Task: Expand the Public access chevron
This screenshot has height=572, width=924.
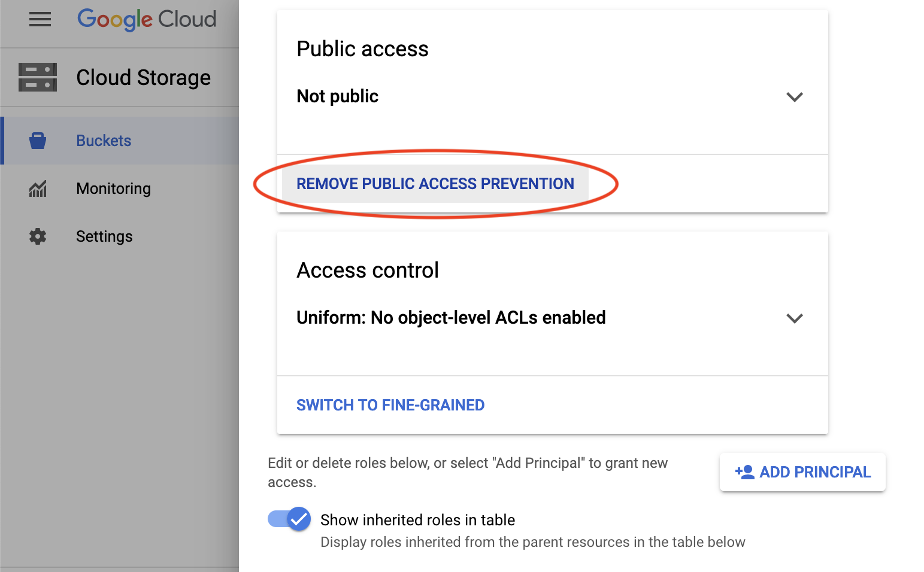Action: point(794,97)
